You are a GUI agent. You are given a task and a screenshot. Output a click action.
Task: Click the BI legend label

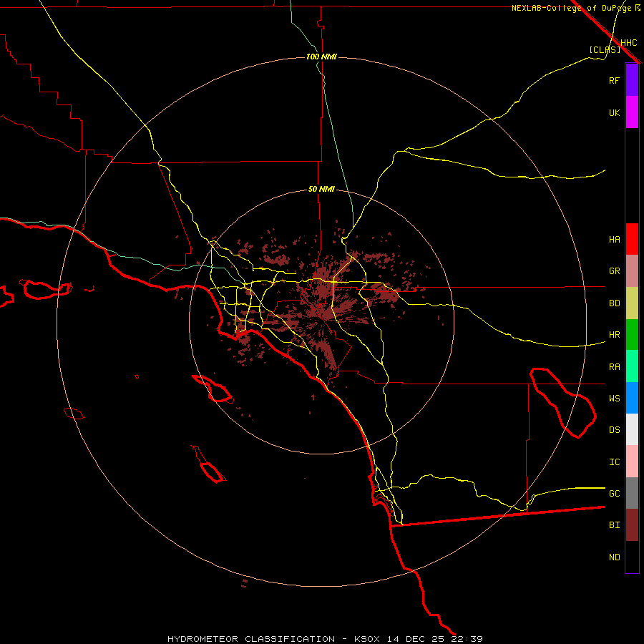click(615, 525)
